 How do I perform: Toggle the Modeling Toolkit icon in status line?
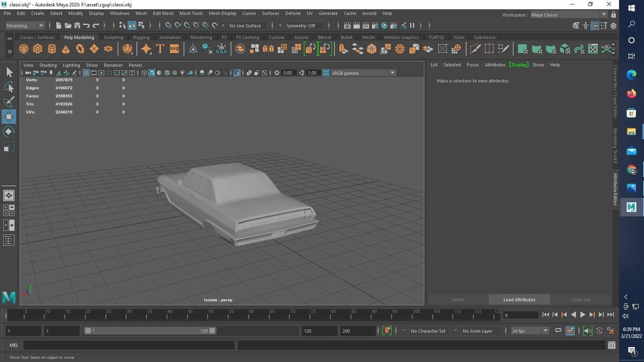pos(576,25)
